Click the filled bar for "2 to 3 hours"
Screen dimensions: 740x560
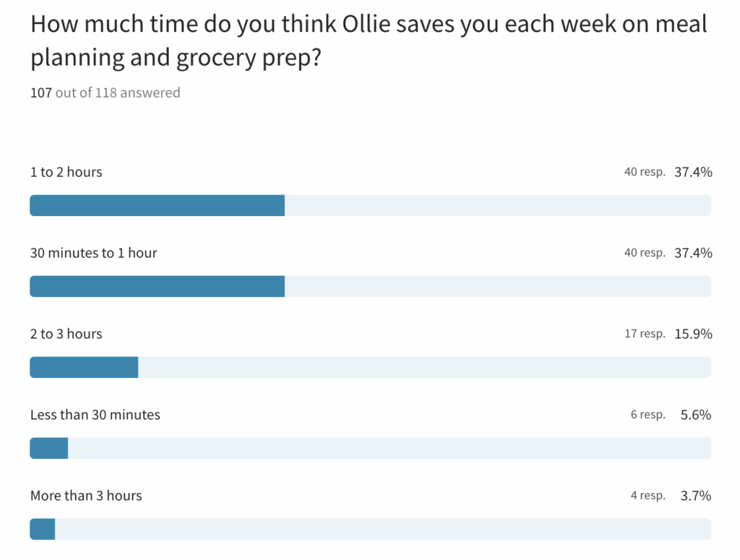tap(84, 368)
